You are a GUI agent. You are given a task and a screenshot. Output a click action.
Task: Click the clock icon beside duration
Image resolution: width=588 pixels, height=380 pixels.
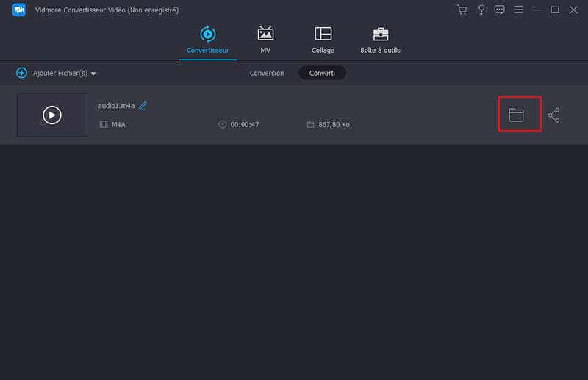click(223, 124)
